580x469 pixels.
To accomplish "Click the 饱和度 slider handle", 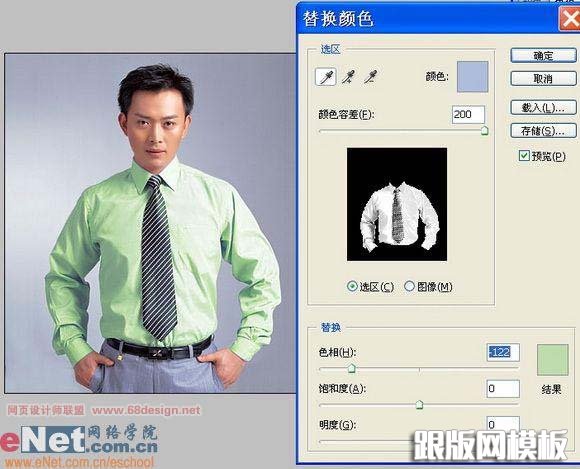I will [419, 404].
